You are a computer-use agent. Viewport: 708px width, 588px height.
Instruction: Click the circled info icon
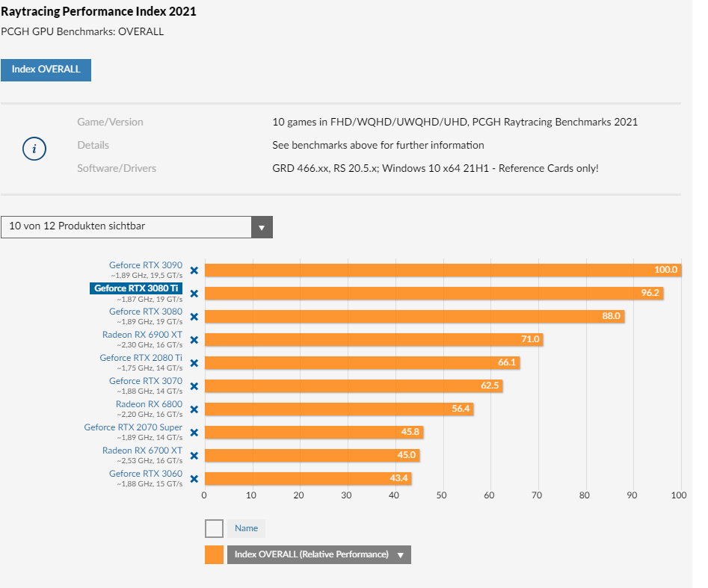pos(34,149)
